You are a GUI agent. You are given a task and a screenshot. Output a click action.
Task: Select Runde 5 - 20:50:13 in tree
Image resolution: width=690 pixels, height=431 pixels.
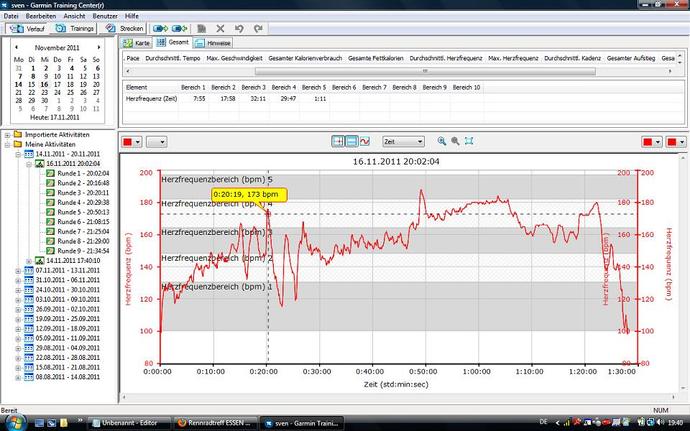[x=83, y=212]
